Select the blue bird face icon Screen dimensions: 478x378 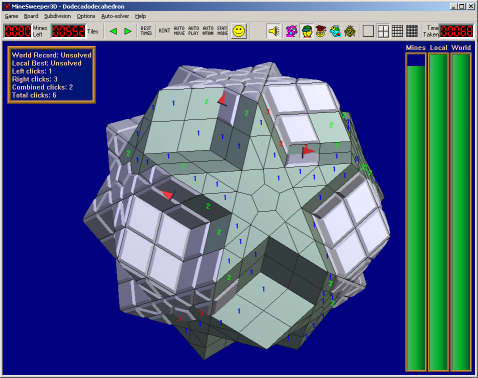[335, 31]
